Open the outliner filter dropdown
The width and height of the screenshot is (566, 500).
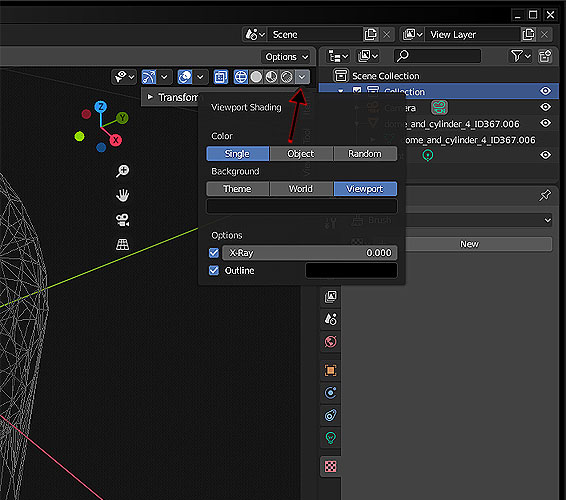click(x=520, y=56)
